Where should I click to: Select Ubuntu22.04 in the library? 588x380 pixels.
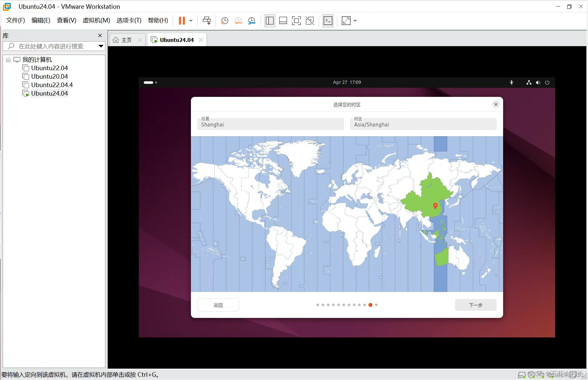coord(49,68)
